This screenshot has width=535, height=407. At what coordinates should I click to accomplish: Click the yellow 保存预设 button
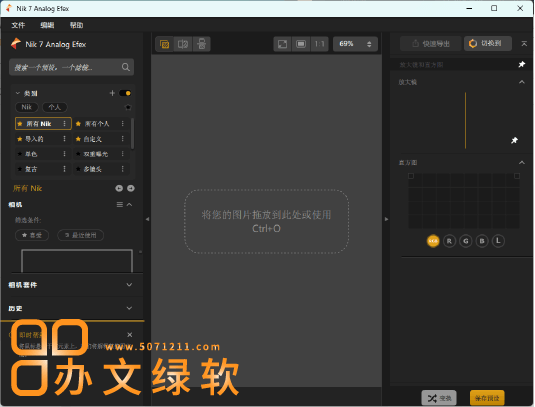487,398
